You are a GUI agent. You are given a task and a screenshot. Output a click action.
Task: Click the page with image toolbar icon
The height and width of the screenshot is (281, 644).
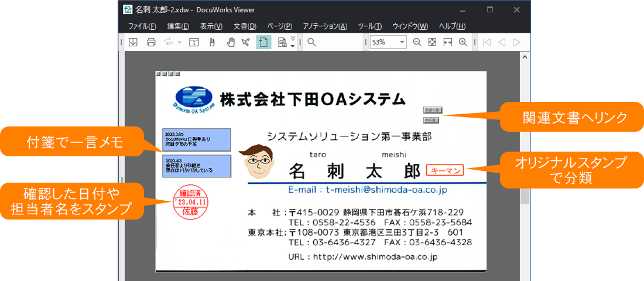tap(283, 42)
